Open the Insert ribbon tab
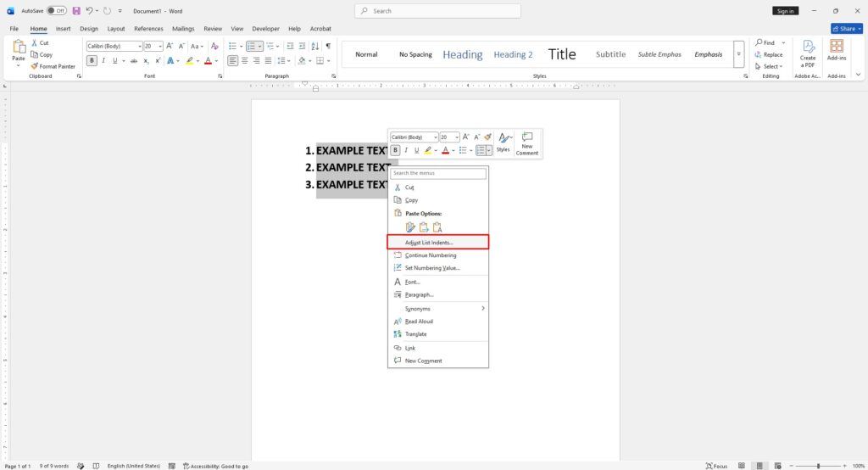The height and width of the screenshot is (470, 868). click(63, 28)
